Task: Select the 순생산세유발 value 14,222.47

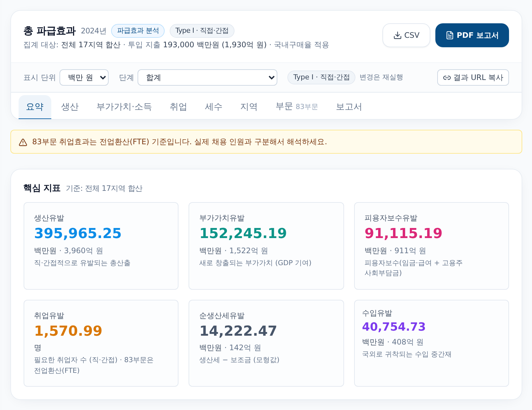Action: 238,331
